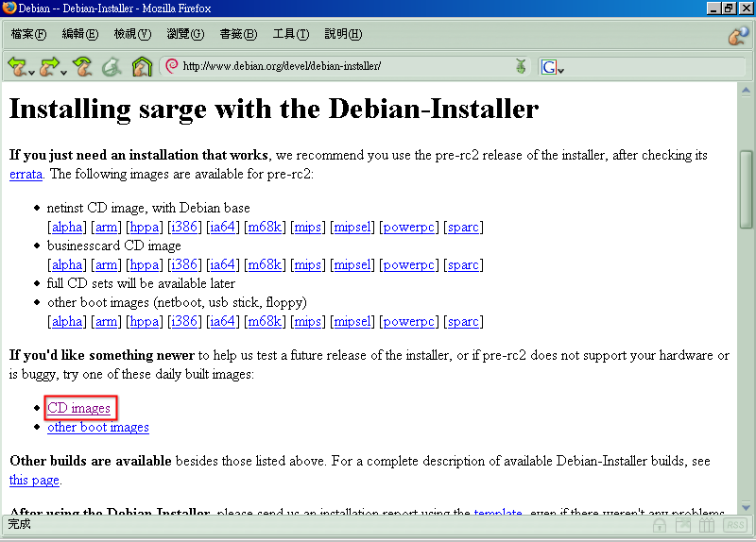
Task: Click the Forward navigation button
Action: [47, 66]
